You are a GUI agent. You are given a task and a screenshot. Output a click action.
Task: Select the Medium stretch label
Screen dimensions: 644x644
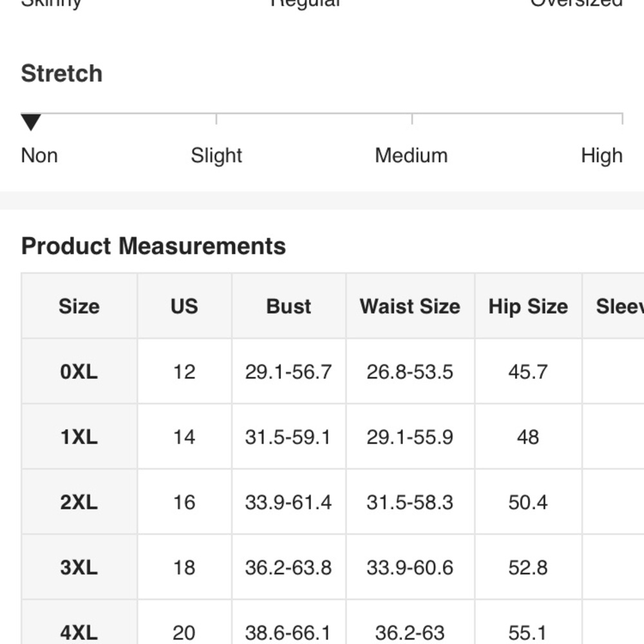(411, 156)
